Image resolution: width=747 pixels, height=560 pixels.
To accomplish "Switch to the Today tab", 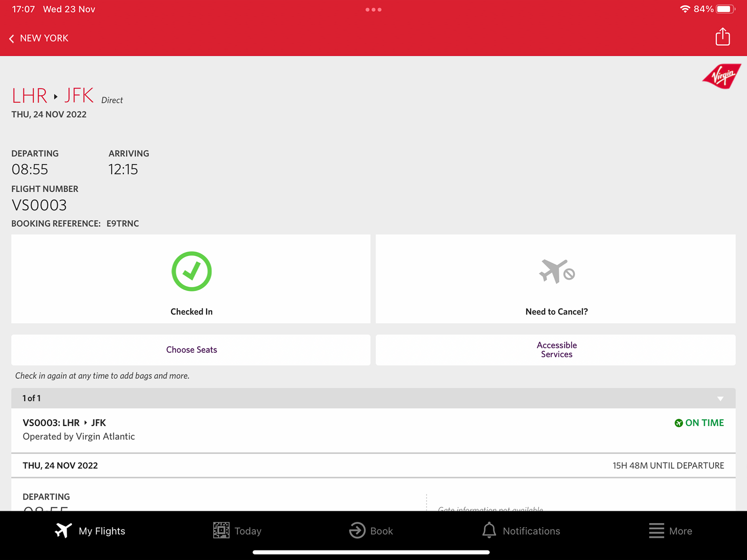I will [237, 531].
